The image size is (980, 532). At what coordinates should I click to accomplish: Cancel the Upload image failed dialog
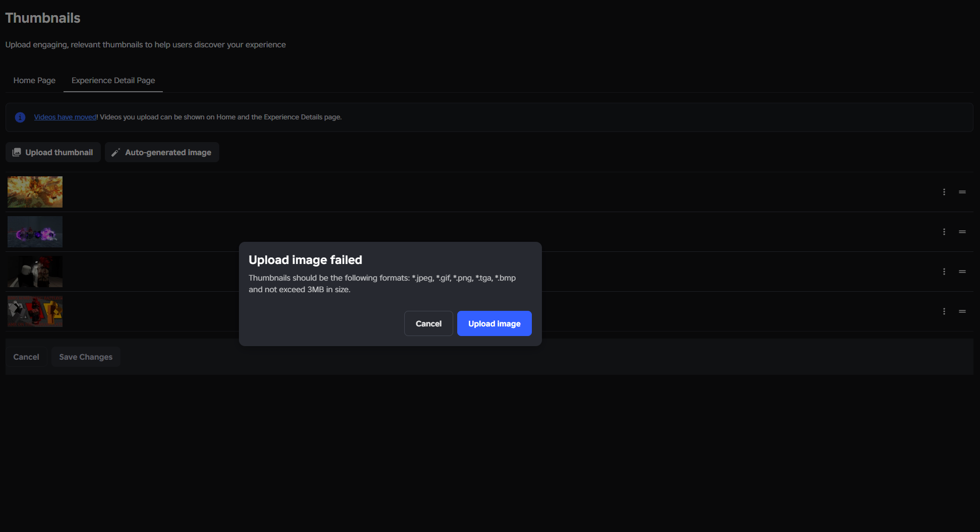pyautogui.click(x=428, y=323)
